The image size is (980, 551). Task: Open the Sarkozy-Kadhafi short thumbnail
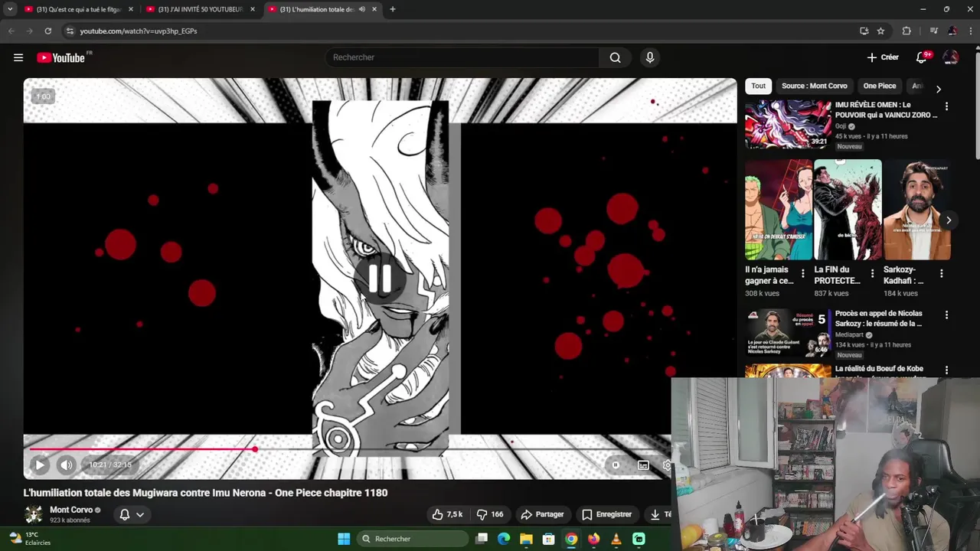pyautogui.click(x=917, y=210)
